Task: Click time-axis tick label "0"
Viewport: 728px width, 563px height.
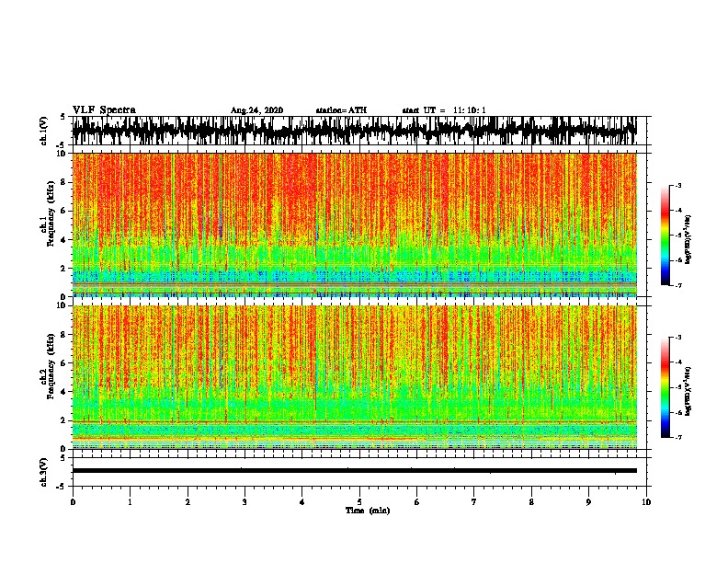Action: click(x=73, y=502)
